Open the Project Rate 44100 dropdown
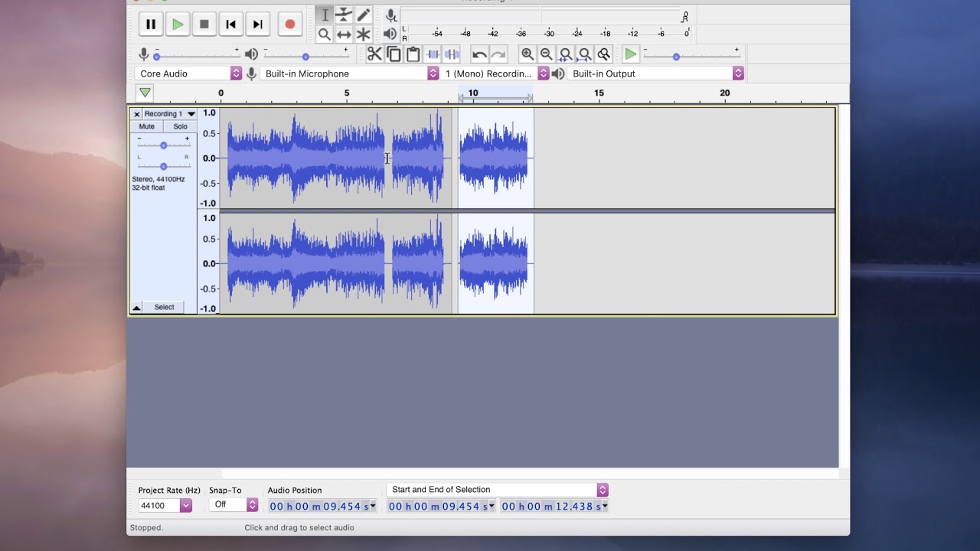Viewport: 980px width, 551px height. [x=165, y=505]
